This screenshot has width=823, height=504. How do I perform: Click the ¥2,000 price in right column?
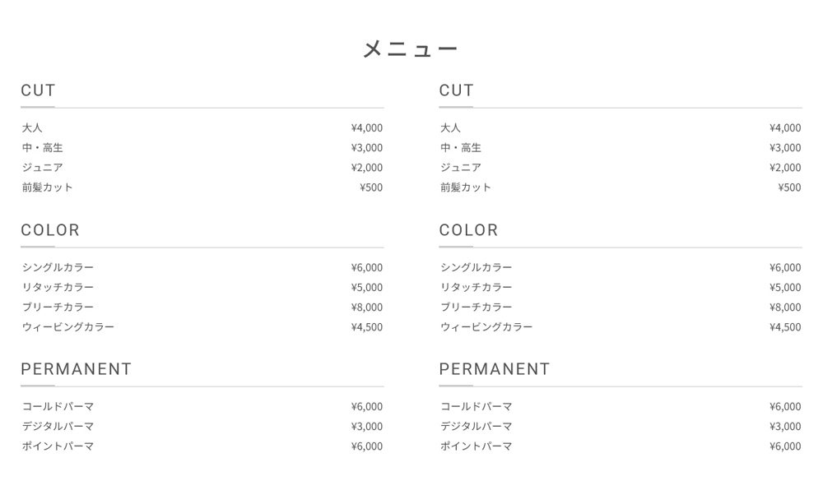(785, 167)
